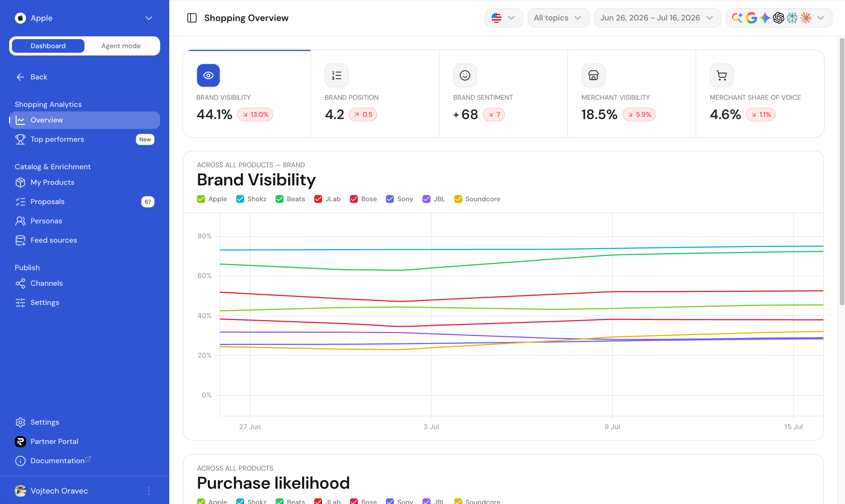
Task: Click the Top performers trophy icon
Action: tap(20, 139)
